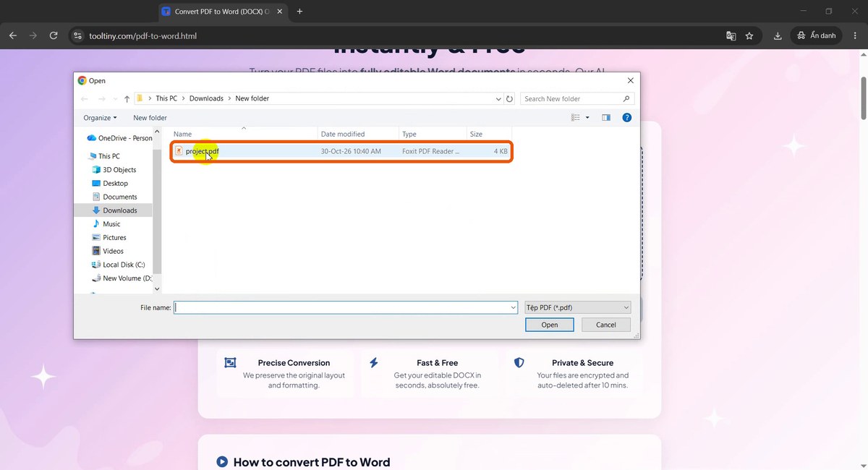Viewport: 868px width, 470px height.
Task: Close the Open file dialog
Action: pos(630,81)
